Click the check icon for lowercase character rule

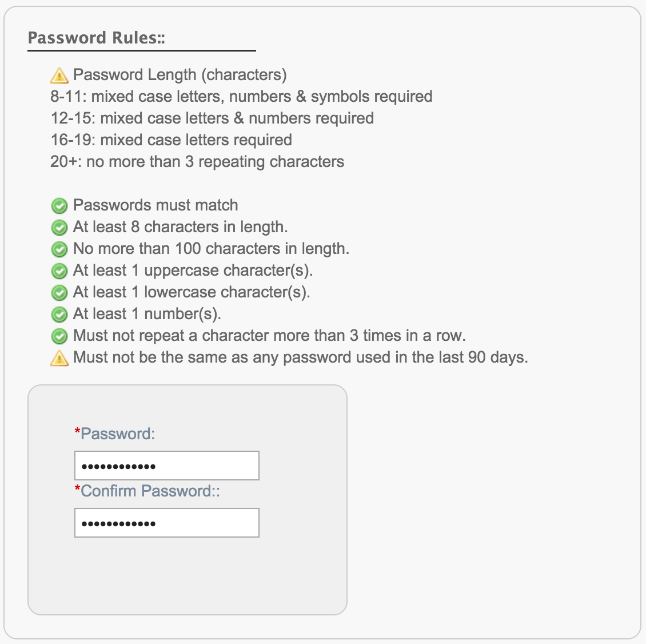(x=59, y=293)
